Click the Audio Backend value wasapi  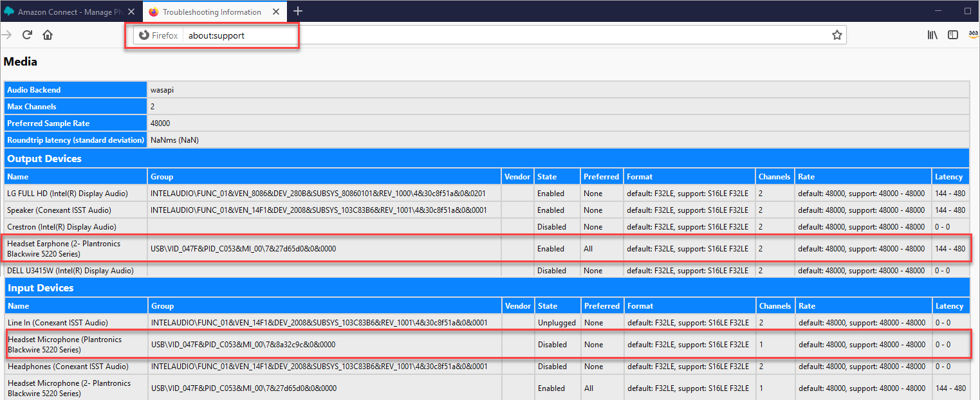(x=162, y=90)
